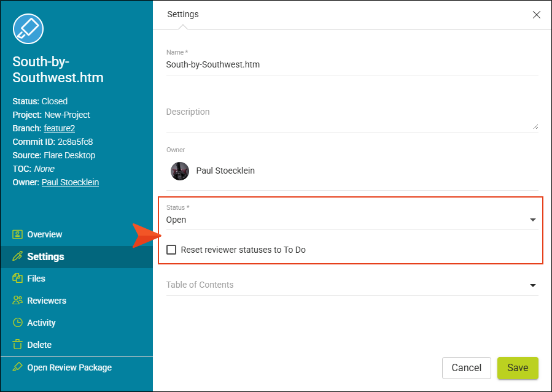Click the Delete trash can icon
This screenshot has height=392, width=552.
17,344
